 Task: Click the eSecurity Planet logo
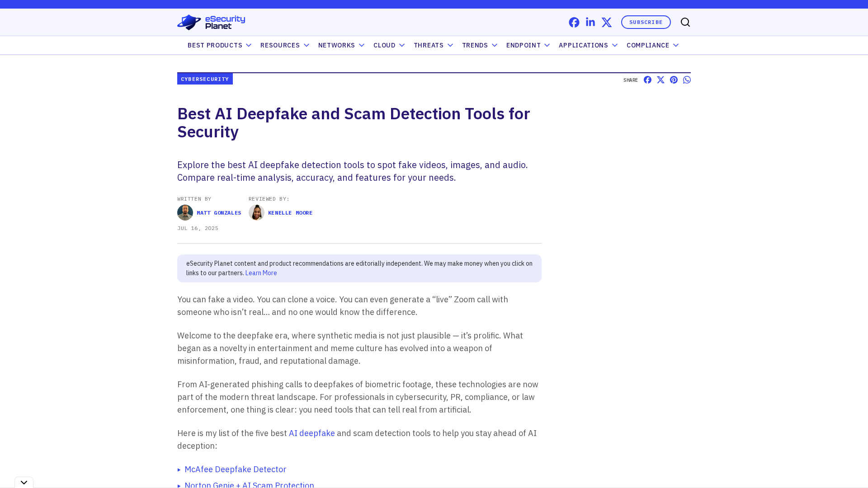pyautogui.click(x=211, y=22)
